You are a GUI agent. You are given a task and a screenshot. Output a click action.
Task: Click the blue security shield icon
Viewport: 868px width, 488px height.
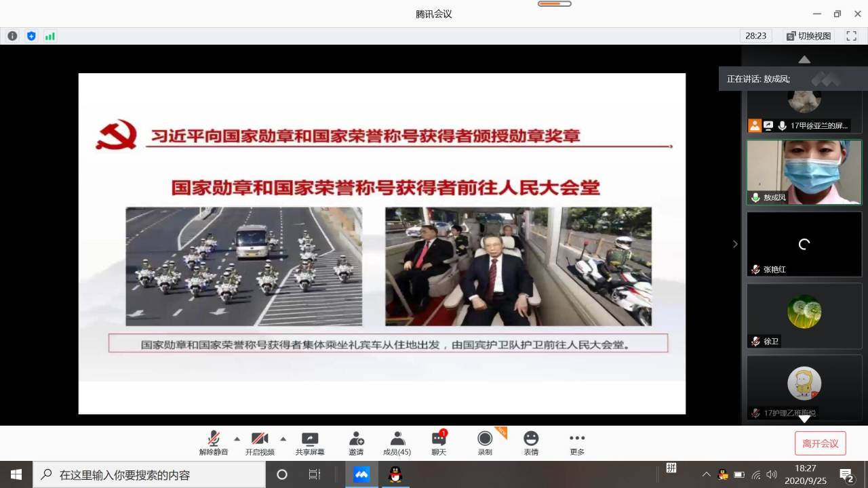pos(31,36)
